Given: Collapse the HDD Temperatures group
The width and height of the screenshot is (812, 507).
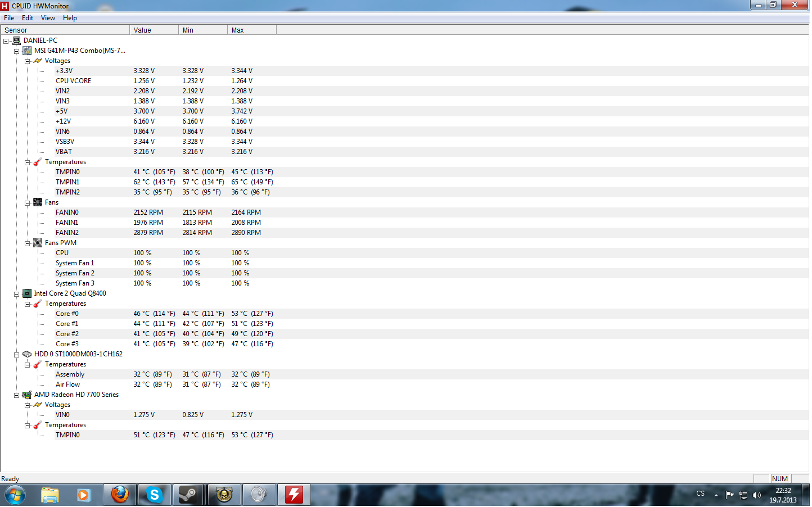Looking at the screenshot, I should (x=27, y=365).
